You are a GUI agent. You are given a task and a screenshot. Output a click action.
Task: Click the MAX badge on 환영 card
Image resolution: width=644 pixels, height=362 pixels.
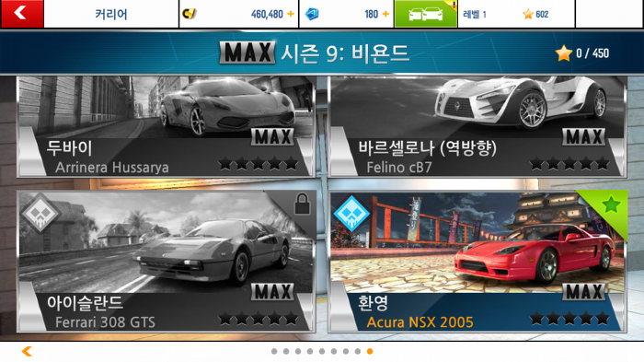[x=583, y=292]
